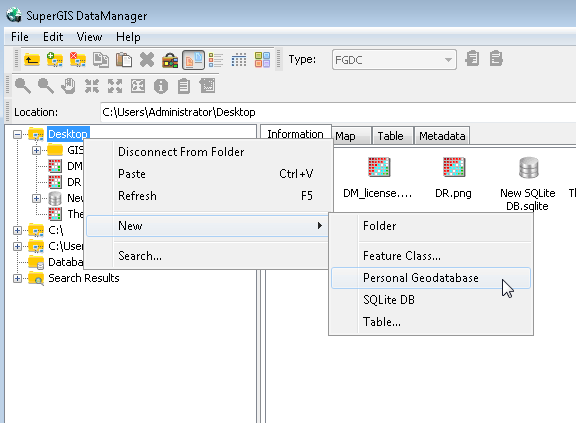This screenshot has width=576, height=423.
Task: Expand the Search Results tree node
Action: pos(17,278)
